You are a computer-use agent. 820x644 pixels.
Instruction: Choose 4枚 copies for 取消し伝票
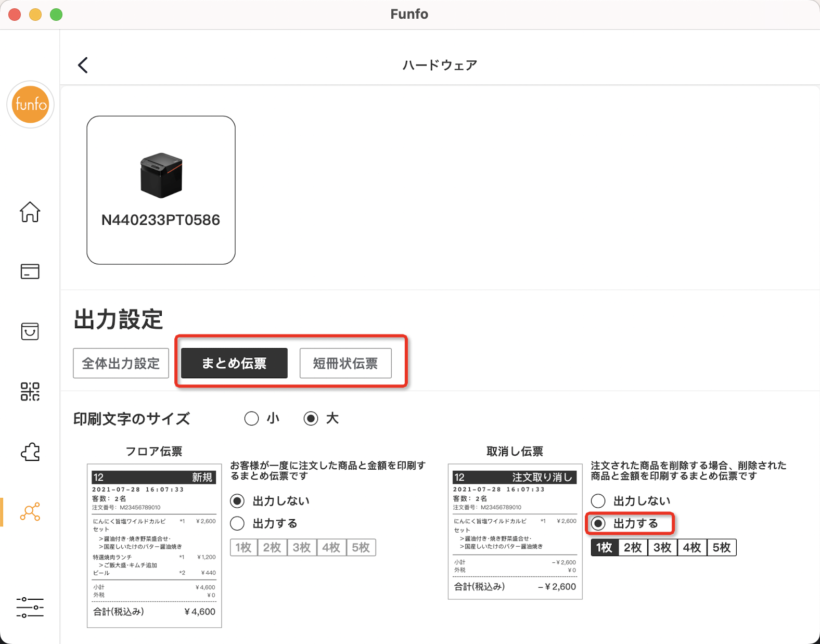[x=693, y=547]
